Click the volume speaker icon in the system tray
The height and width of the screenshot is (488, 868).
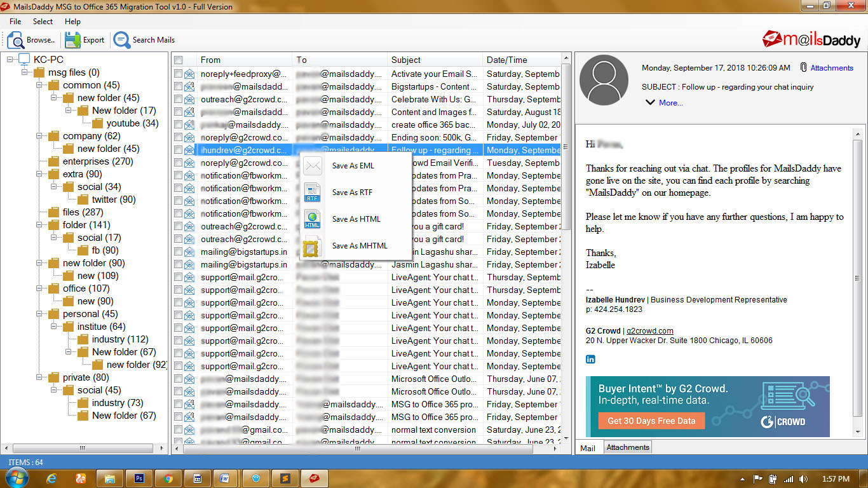point(804,478)
